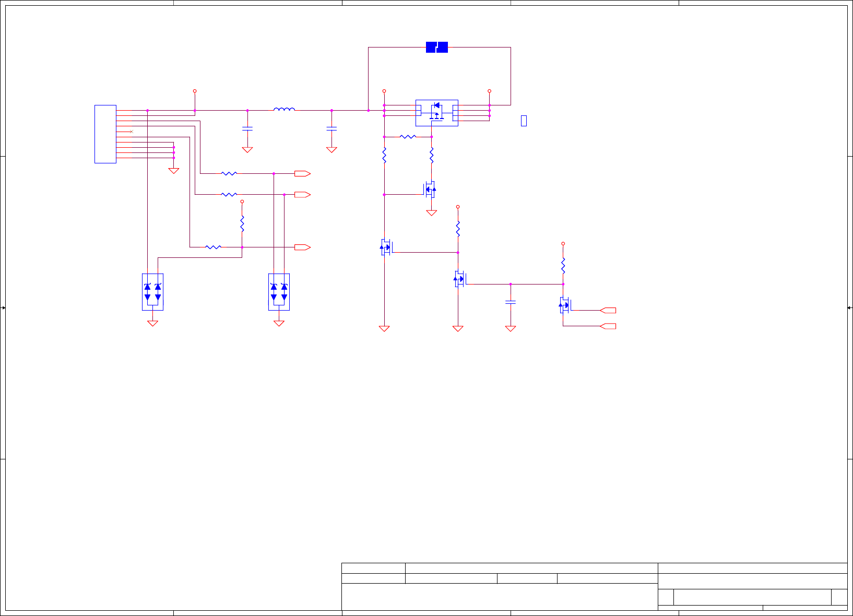853x616 pixels.
Task: Select the ground symbol under right diode array
Action: pos(279,324)
